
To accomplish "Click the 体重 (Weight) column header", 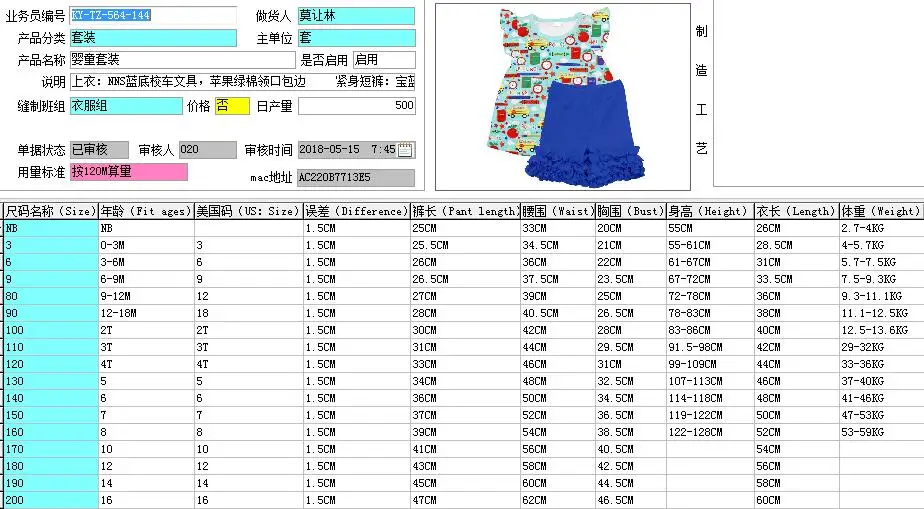I will (882, 211).
